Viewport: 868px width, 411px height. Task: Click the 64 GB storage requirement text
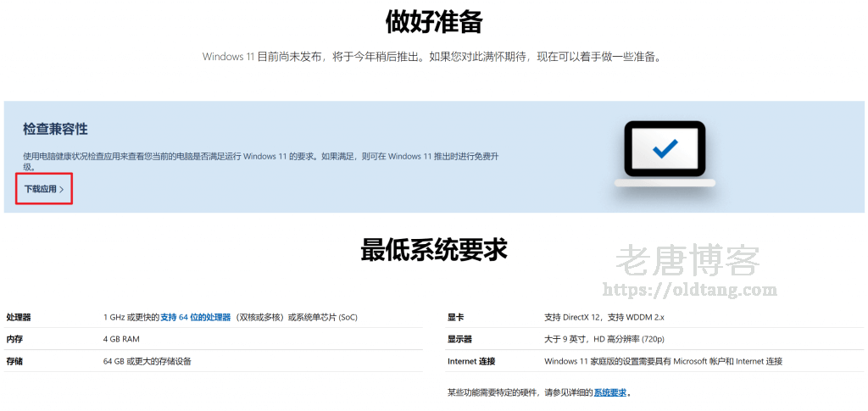coord(147,361)
